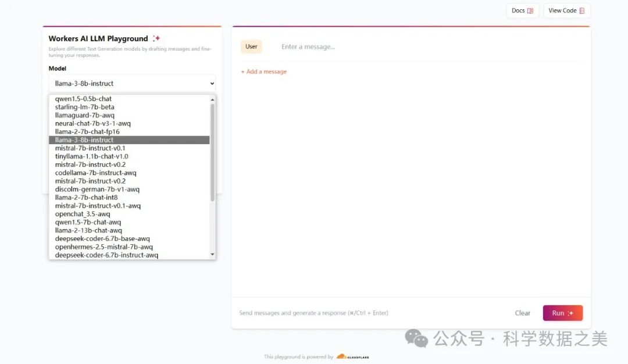This screenshot has width=628, height=364.
Task: Pick llamaguard-7b-awq from the list
Action: [x=84, y=115]
